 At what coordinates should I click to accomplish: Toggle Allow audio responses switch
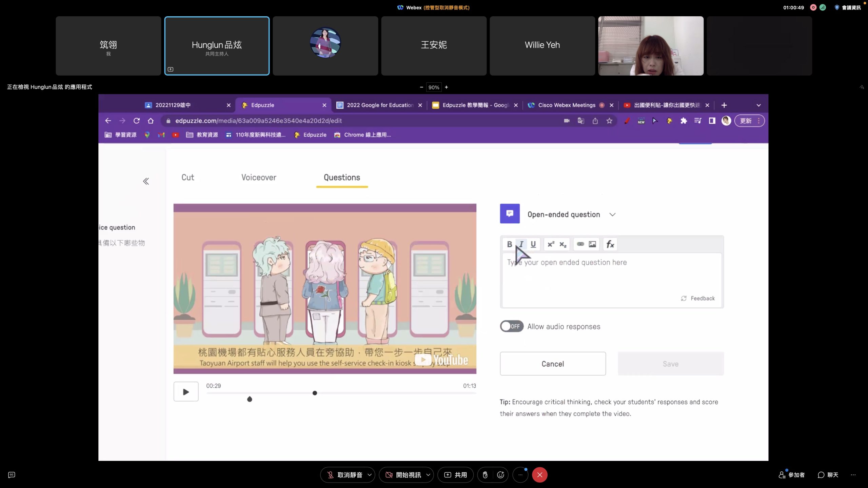pos(512,326)
